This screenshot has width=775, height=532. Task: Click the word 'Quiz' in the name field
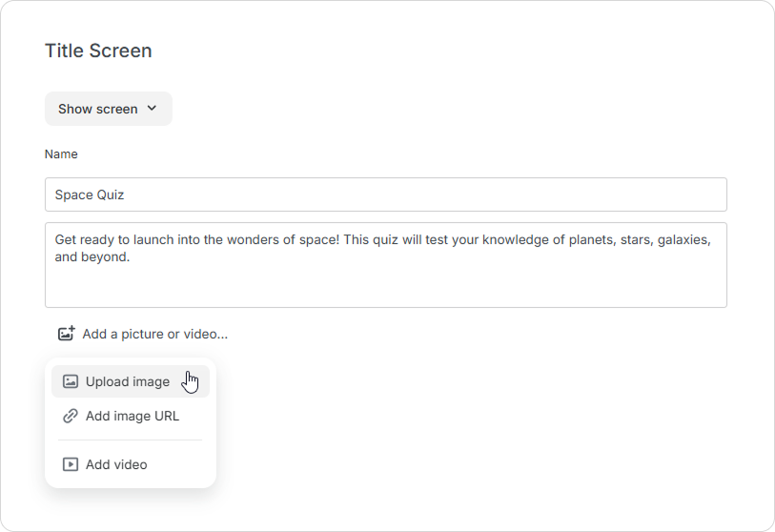coord(111,194)
